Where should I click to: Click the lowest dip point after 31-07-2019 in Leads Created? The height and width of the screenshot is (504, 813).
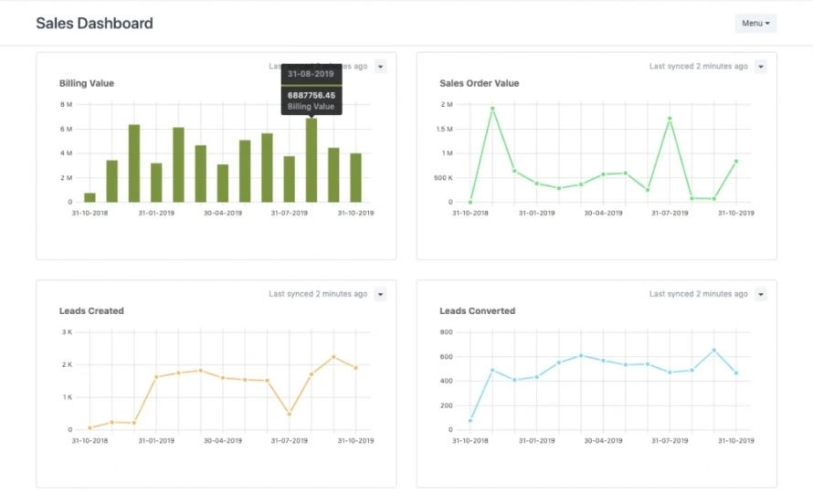290,414
